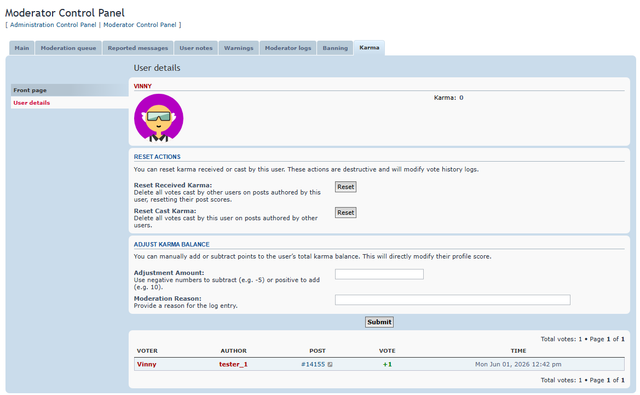Open voter Vinny's profile link in table
Viewport: 640px width, 395px height.
(x=147, y=364)
